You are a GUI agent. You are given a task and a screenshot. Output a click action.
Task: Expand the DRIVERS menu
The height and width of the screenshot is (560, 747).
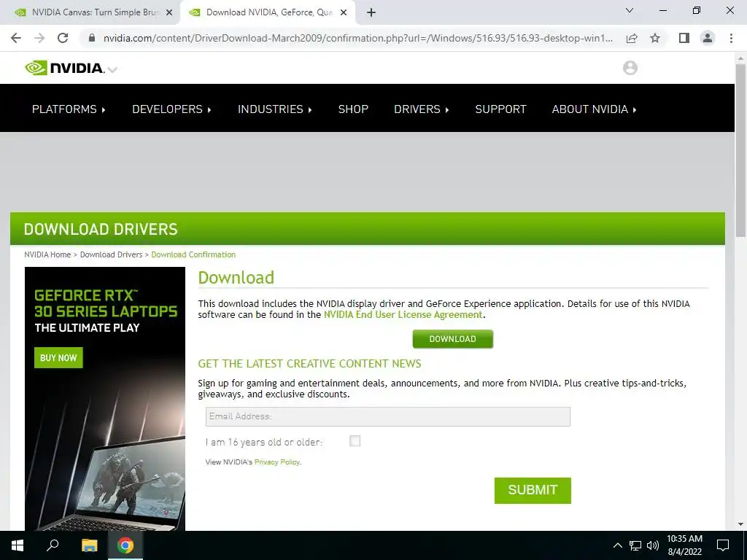(422, 109)
